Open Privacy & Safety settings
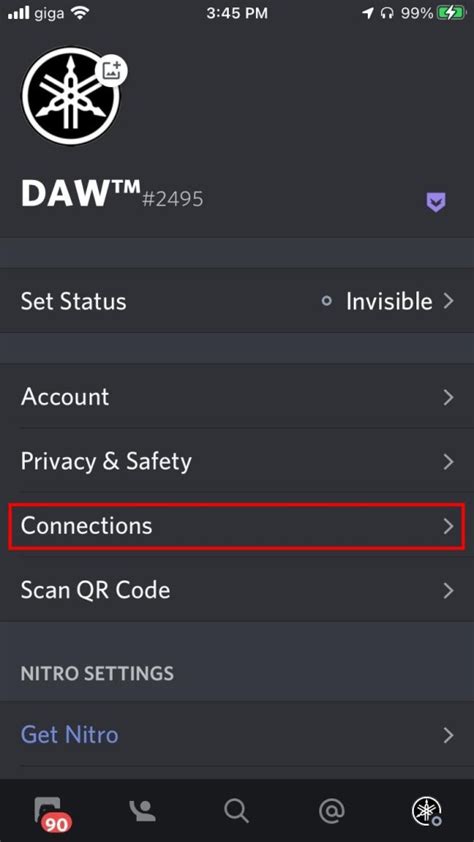This screenshot has width=474, height=842. 237,461
